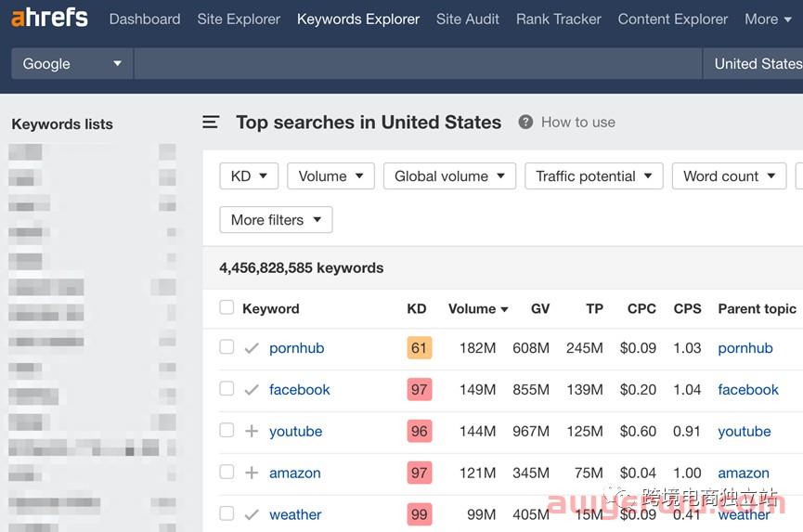Open the Google search engine dropdown
Image resolution: width=803 pixels, height=532 pixels.
(71, 63)
